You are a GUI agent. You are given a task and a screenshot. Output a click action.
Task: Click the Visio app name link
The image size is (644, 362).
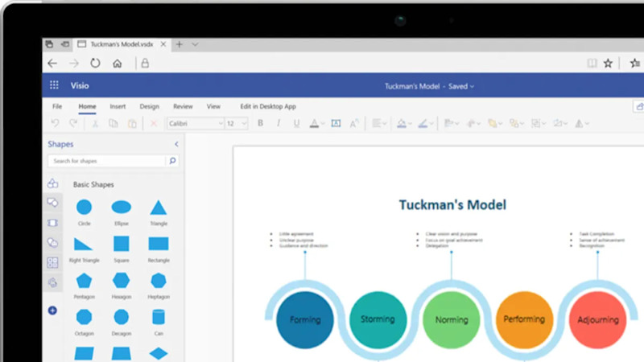(x=80, y=85)
